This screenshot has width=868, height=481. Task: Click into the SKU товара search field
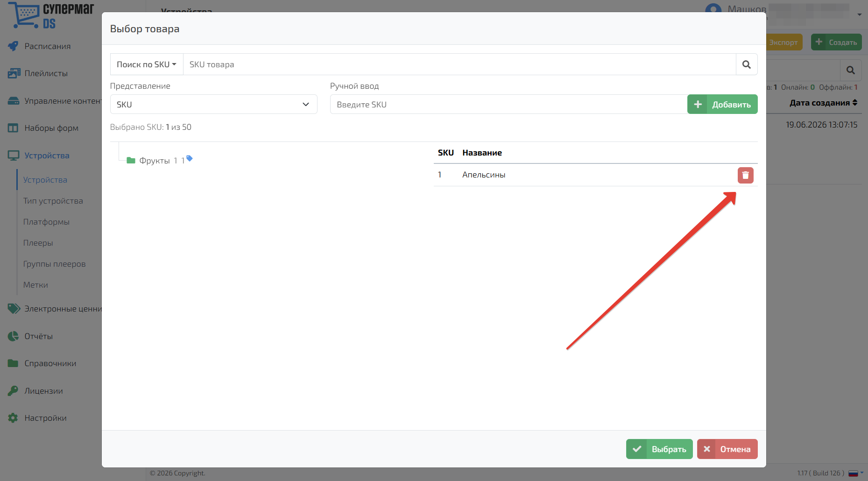pyautogui.click(x=459, y=64)
